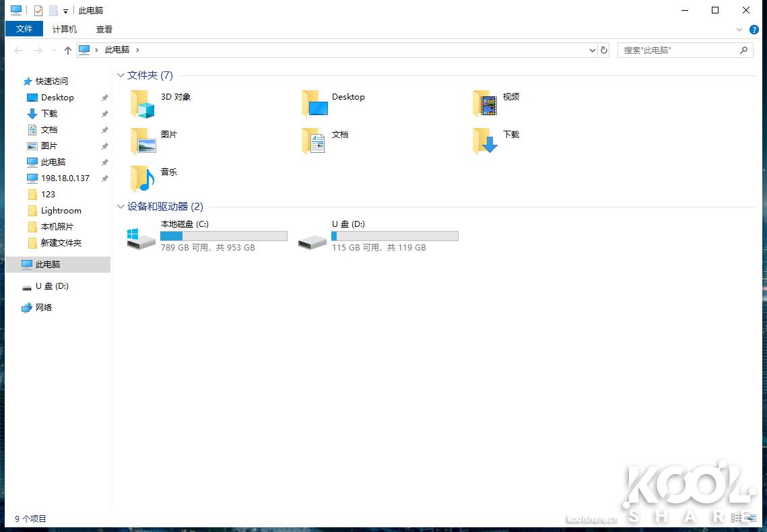Open help with blue question mark
Screen dimensions: 767x532
tap(754, 30)
